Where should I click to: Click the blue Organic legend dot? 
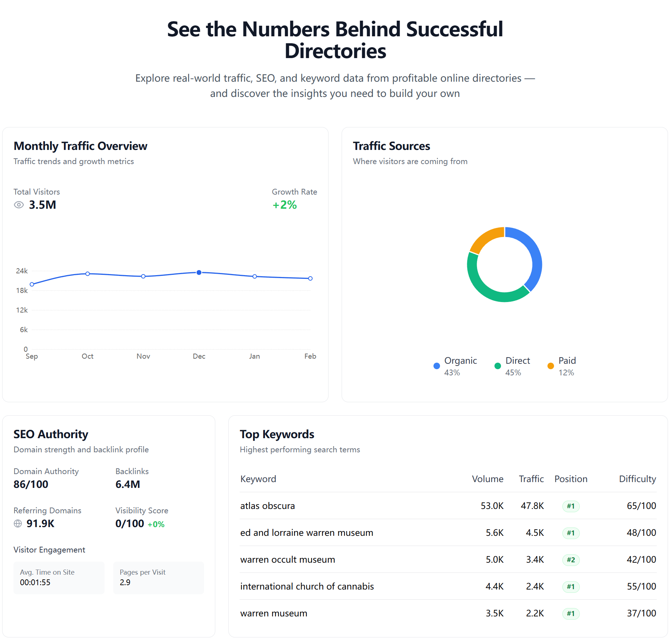[437, 366]
